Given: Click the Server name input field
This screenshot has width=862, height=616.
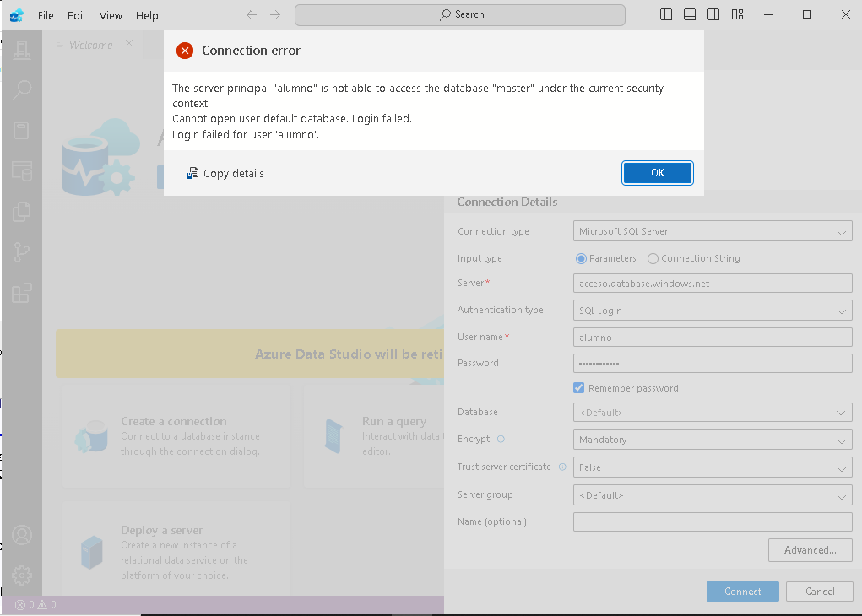Looking at the screenshot, I should 712,284.
